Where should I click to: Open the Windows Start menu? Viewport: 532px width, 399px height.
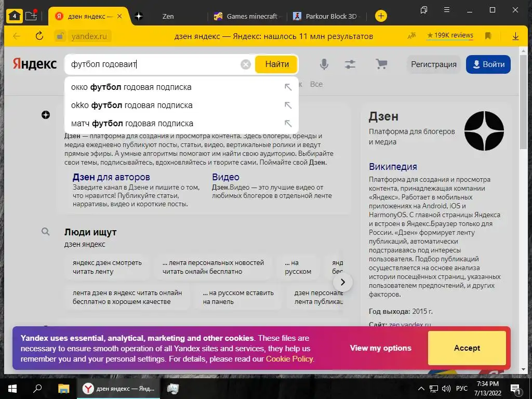pyautogui.click(x=12, y=389)
